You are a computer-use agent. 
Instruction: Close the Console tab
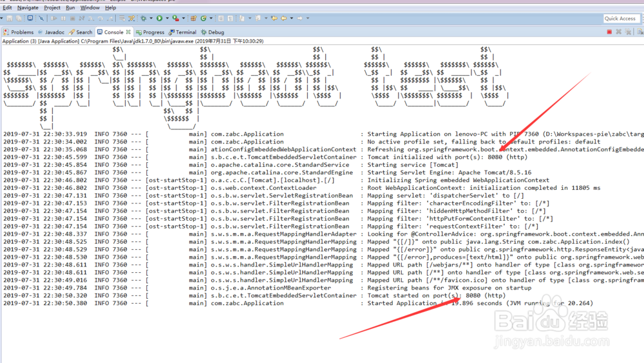point(129,32)
